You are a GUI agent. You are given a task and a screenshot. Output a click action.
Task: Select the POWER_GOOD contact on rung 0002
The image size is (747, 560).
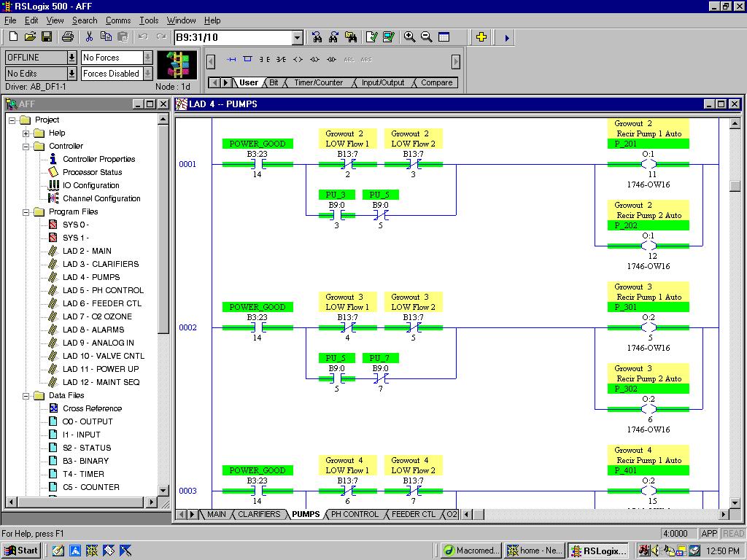click(x=258, y=327)
